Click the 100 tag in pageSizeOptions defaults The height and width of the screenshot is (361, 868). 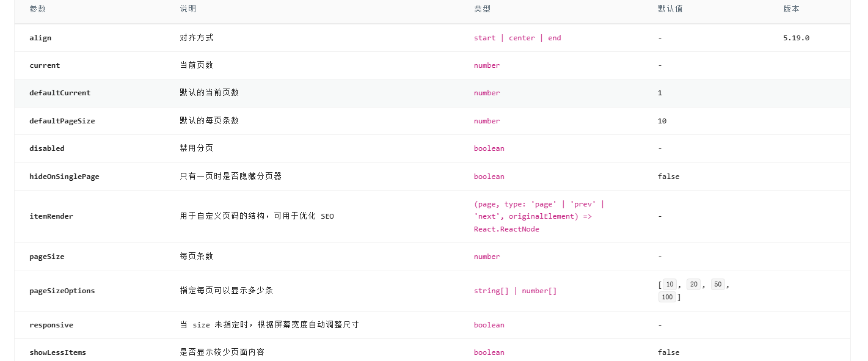coord(666,297)
